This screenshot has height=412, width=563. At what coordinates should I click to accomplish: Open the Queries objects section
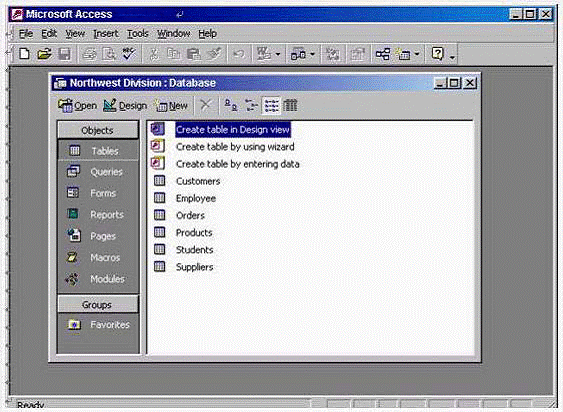point(98,172)
